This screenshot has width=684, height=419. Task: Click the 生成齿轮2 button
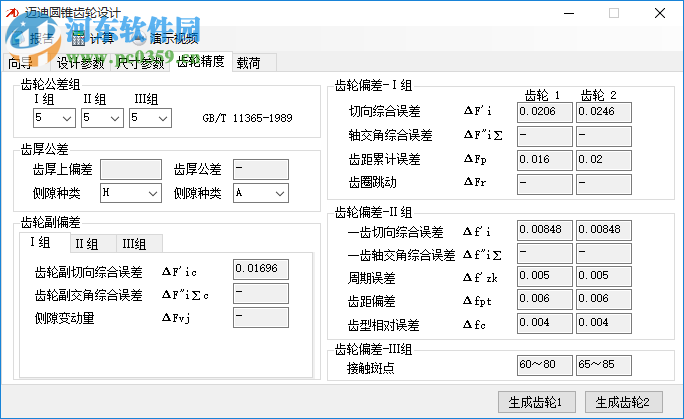623,402
